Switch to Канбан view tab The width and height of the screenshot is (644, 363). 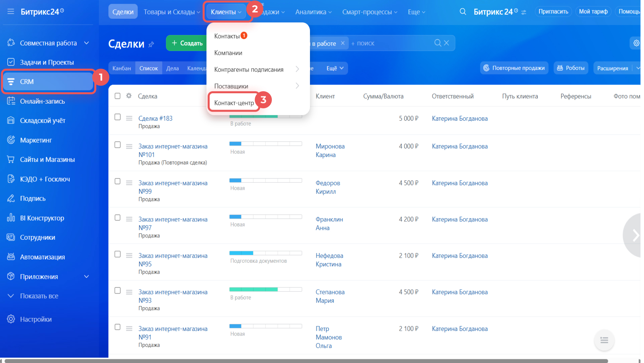122,68
